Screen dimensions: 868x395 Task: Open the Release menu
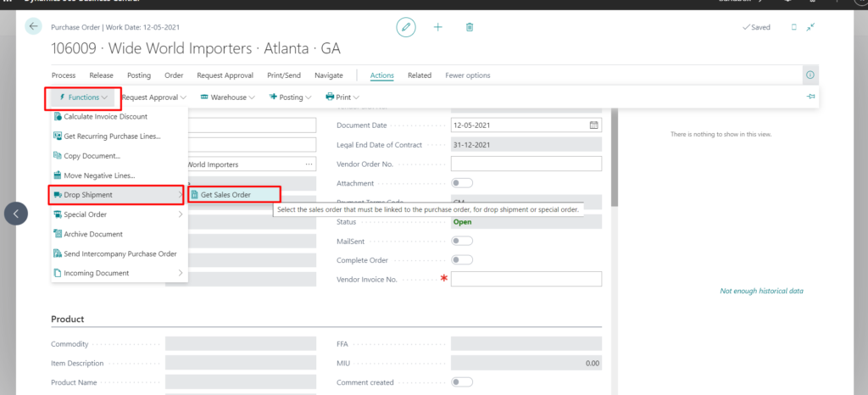102,75
